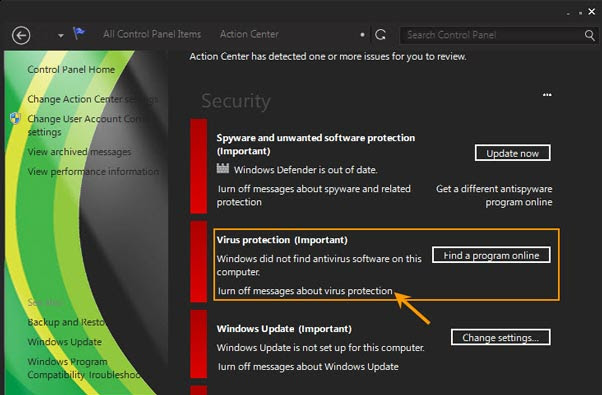Close the Action Center window
Viewport: 602px width, 395px height.
(592, 12)
